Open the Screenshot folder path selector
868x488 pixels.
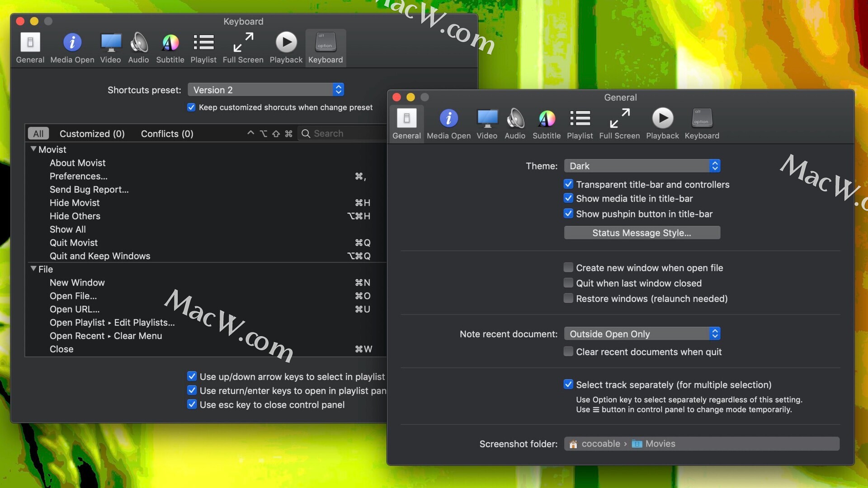tap(702, 444)
